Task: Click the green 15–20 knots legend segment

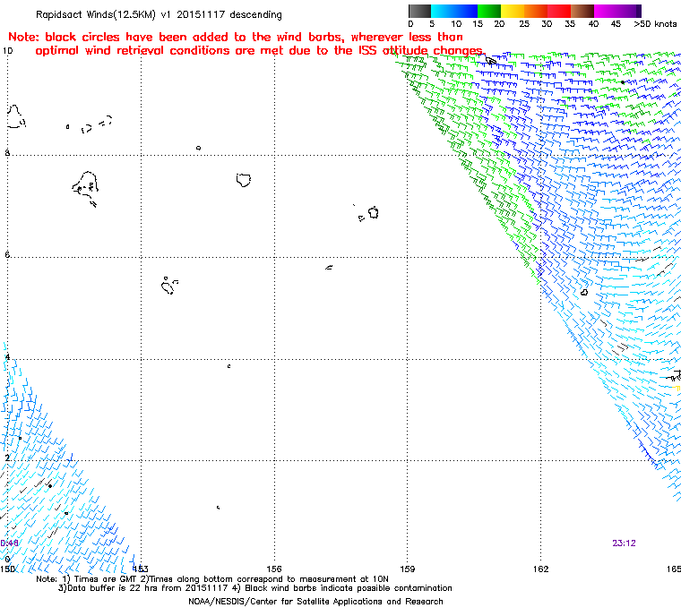Action: (489, 11)
